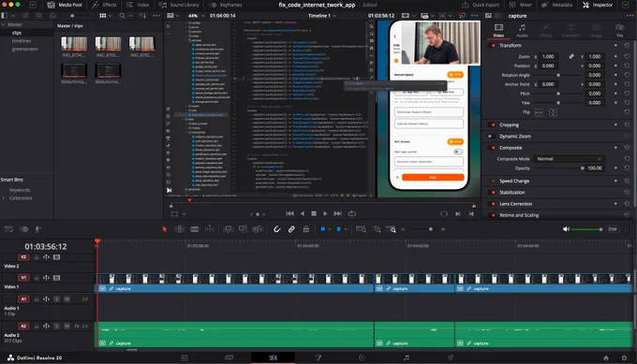Toggle Zoom X/Y link icon
Screen dimensions: 637x364
(x=571, y=56)
